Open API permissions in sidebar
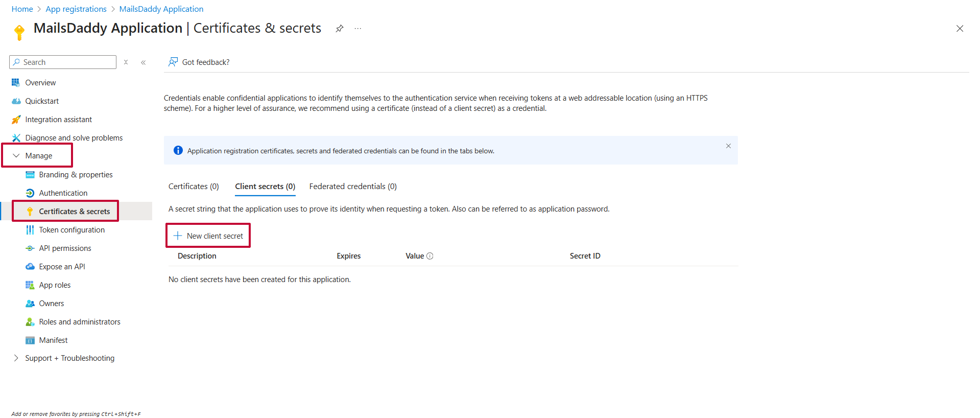Screen dimensions: 980x418 click(65, 248)
